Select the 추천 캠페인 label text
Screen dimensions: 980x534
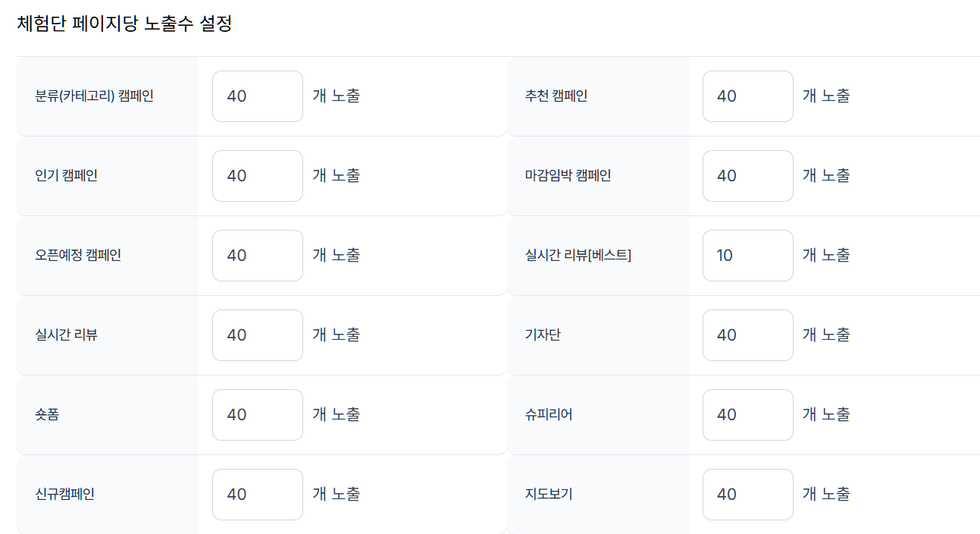554,96
